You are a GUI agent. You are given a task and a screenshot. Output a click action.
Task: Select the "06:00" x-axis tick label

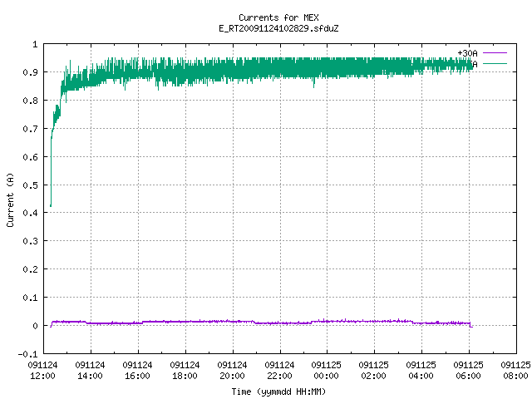tap(468, 376)
